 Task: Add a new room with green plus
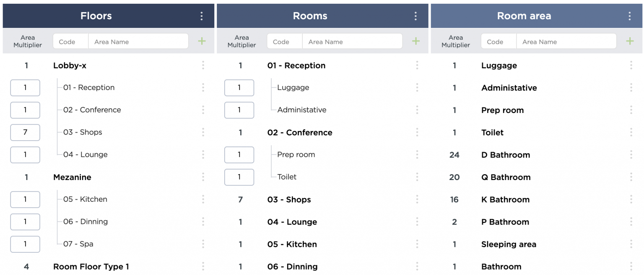(415, 41)
